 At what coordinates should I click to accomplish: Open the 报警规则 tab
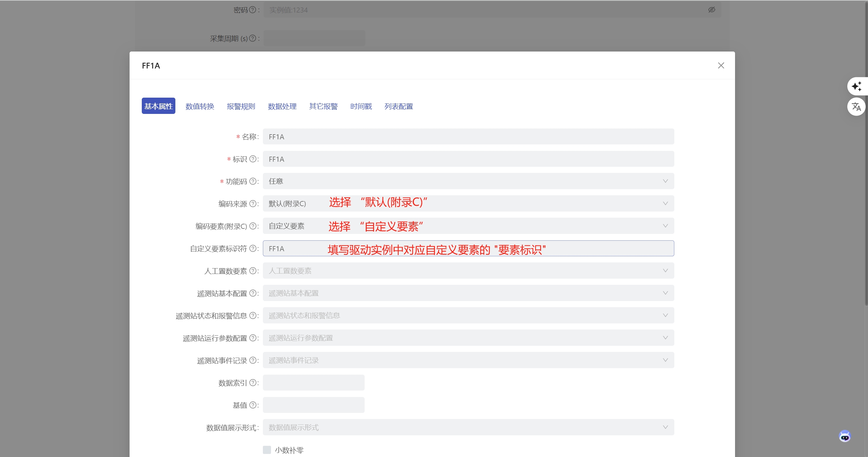[x=241, y=106]
